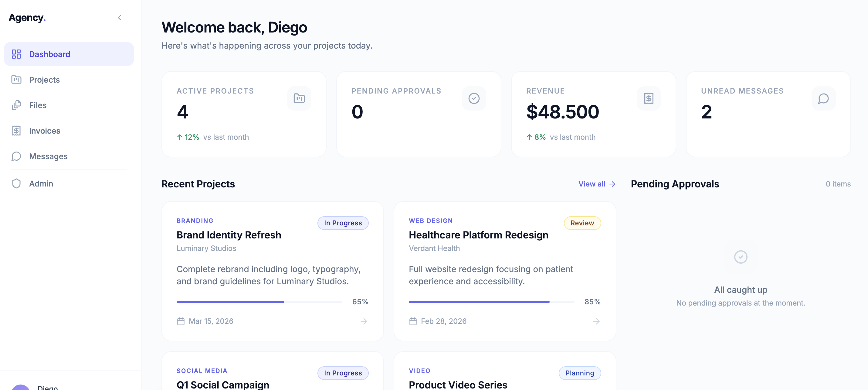Click the Luminary Studios client name
The width and height of the screenshot is (868, 390).
tap(206, 248)
